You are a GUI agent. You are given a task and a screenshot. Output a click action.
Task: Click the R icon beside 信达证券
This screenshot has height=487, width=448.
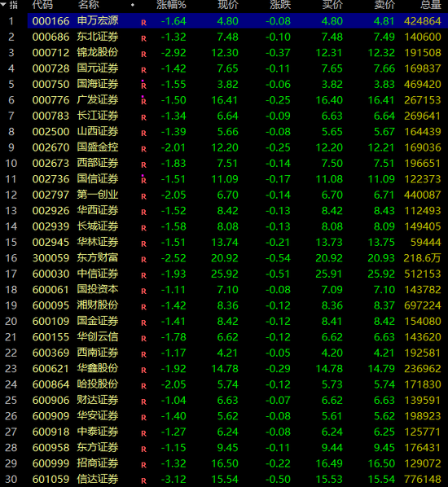(143, 480)
